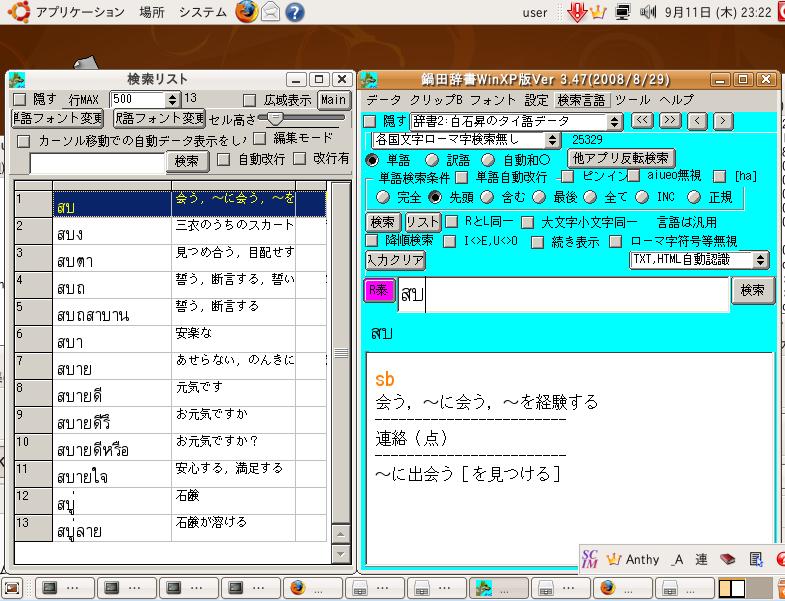Click the blue help question mark icon

(x=295, y=12)
